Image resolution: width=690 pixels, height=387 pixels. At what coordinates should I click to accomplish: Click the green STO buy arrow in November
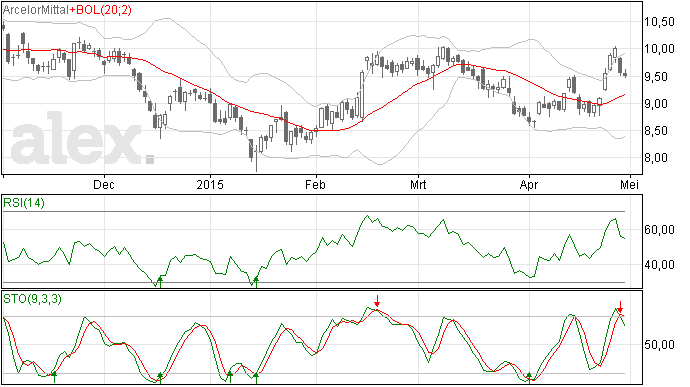tap(54, 377)
